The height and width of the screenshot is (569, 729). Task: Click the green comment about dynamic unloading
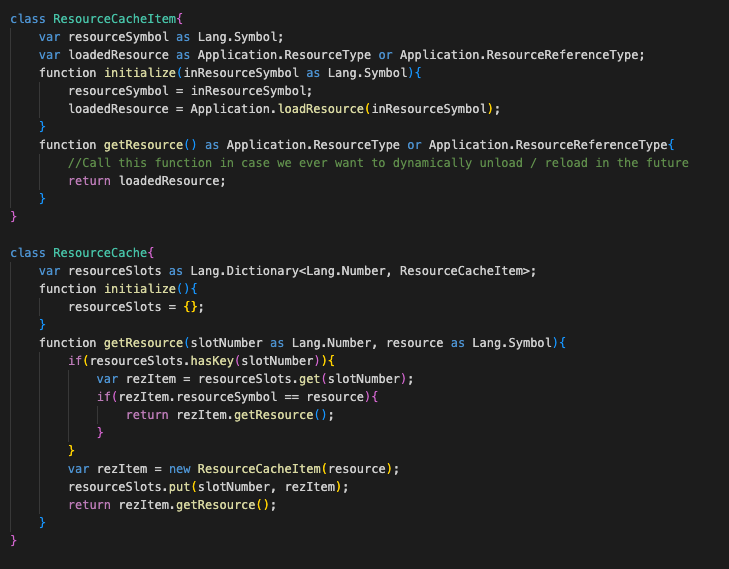[378, 163]
